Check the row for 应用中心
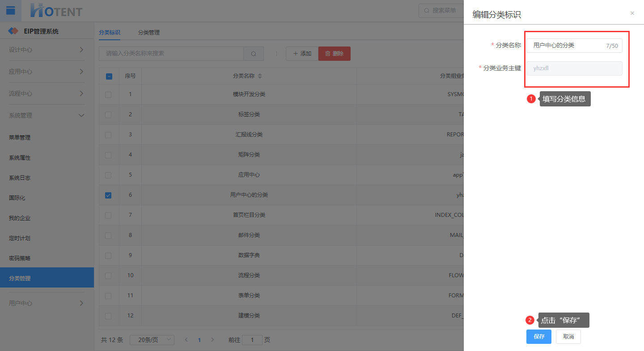The width and height of the screenshot is (644, 351). point(108,175)
